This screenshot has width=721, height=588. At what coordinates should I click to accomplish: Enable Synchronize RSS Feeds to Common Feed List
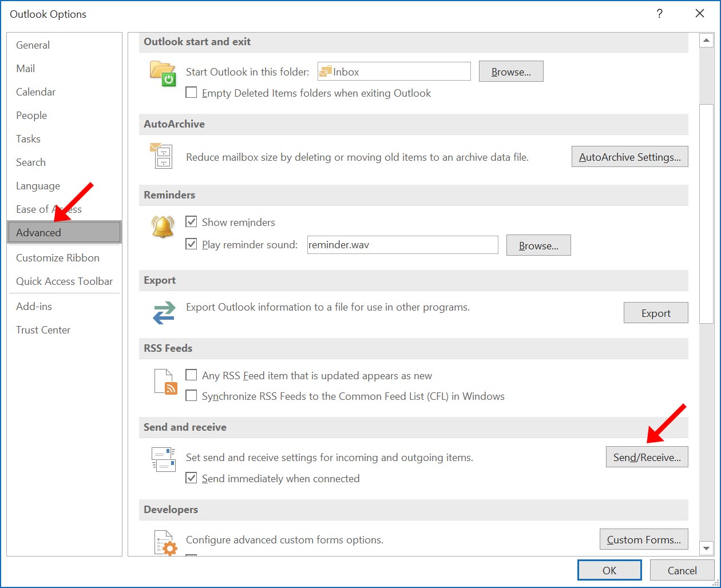[x=192, y=396]
